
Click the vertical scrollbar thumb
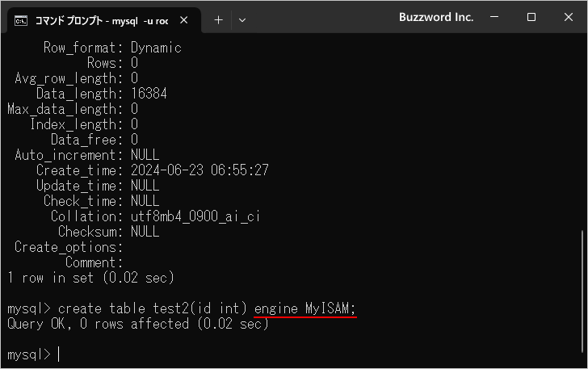[582, 291]
